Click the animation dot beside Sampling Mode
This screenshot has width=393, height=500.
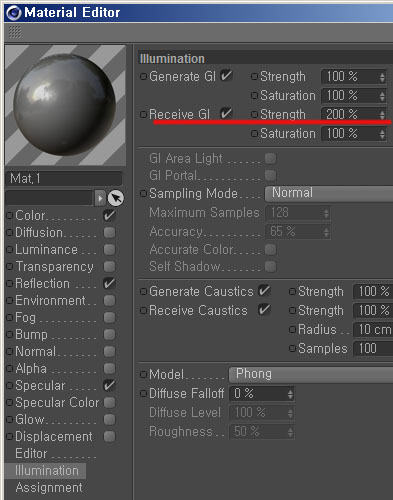pos(143,194)
